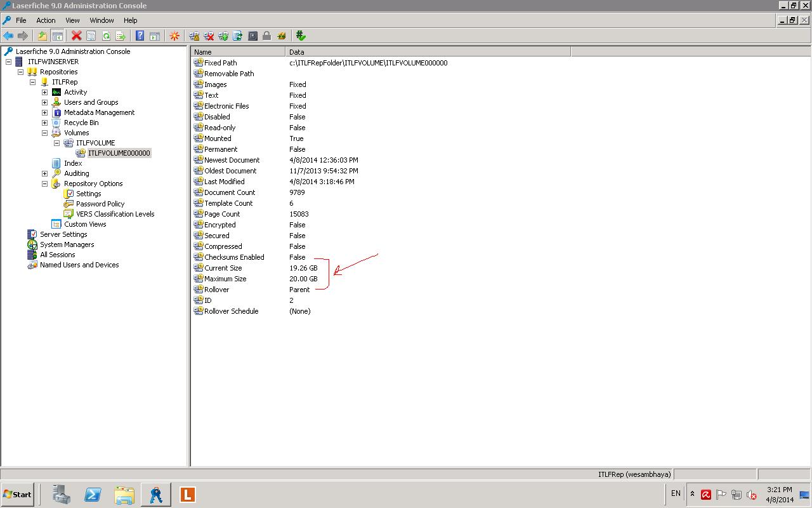Toggle the Show/Hide Console Tree icon
The height and width of the screenshot is (508, 812).
pyautogui.click(x=57, y=36)
